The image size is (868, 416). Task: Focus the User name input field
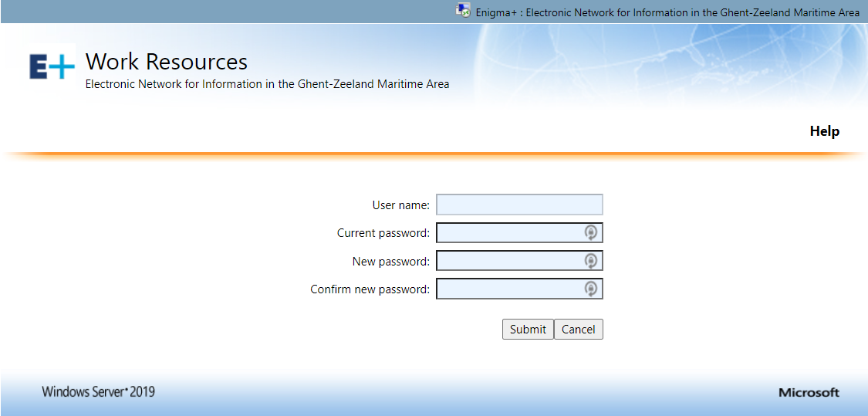coord(518,205)
